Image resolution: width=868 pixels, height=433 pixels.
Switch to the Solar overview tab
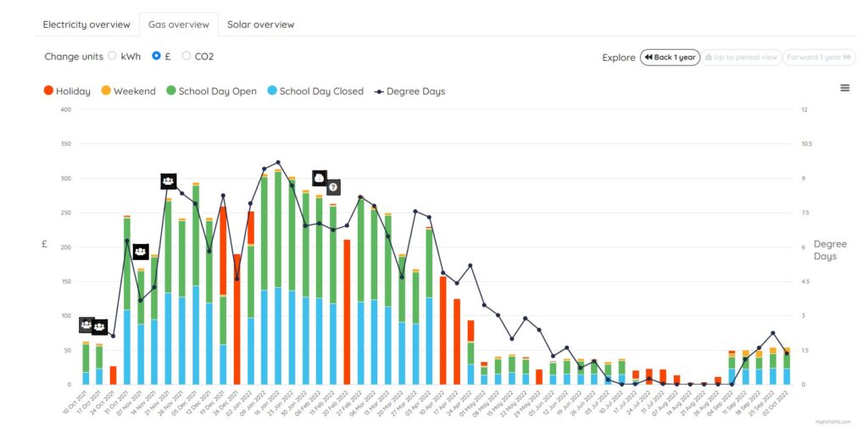pyautogui.click(x=260, y=25)
